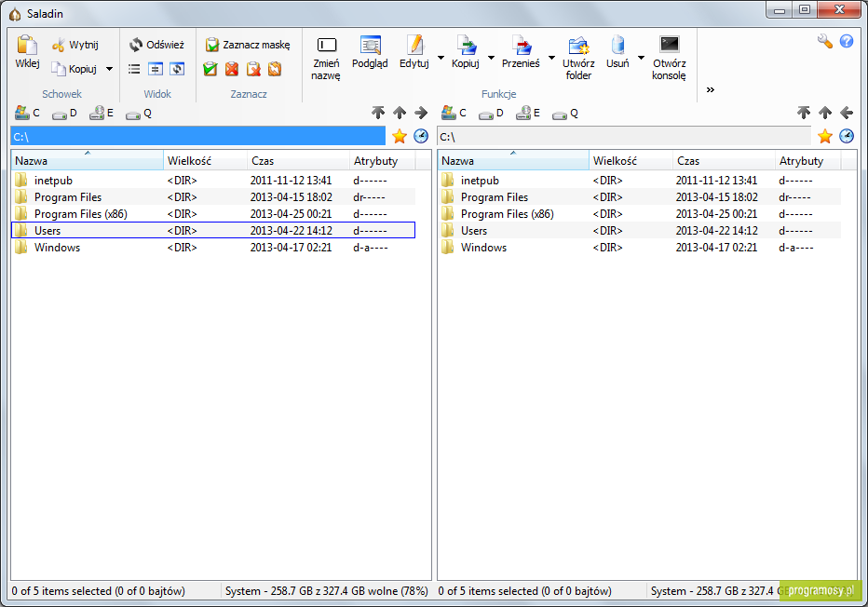Viewport: 868px width, 607px height.
Task: Click 2013-04-15 18:02 date in left pane
Action: pos(292,197)
